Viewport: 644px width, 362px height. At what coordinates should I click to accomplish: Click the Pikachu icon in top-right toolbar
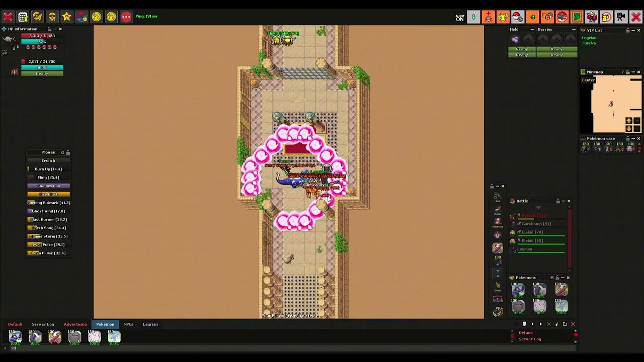coord(503,17)
